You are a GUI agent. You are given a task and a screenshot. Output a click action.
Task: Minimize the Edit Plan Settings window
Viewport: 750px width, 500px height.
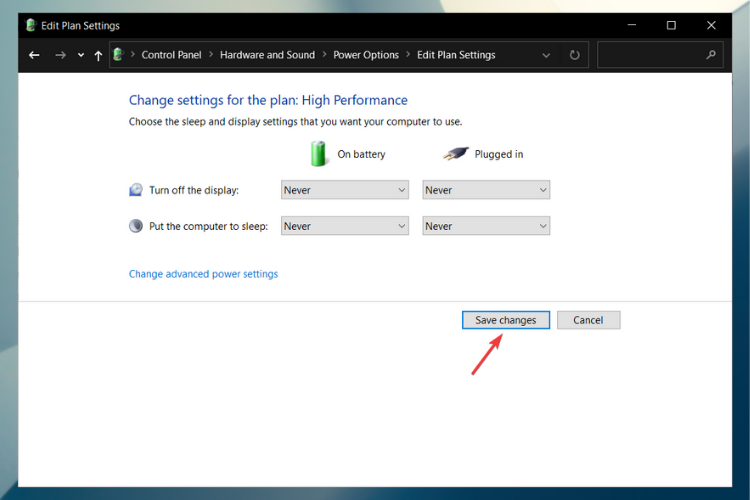click(x=632, y=25)
